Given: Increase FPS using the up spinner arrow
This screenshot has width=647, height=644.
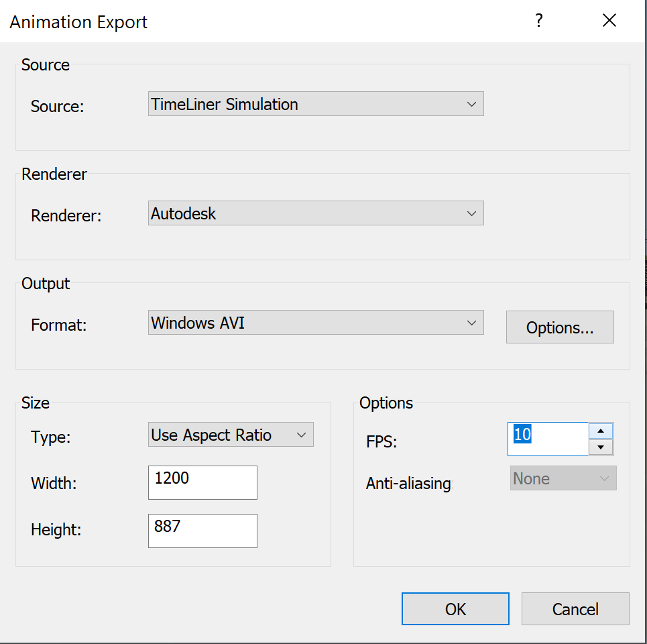Looking at the screenshot, I should [601, 431].
